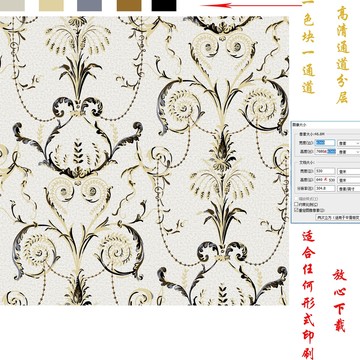The image size is (360, 360).
Task: Toggle the scale styles checkbox
Action: tap(296, 199)
